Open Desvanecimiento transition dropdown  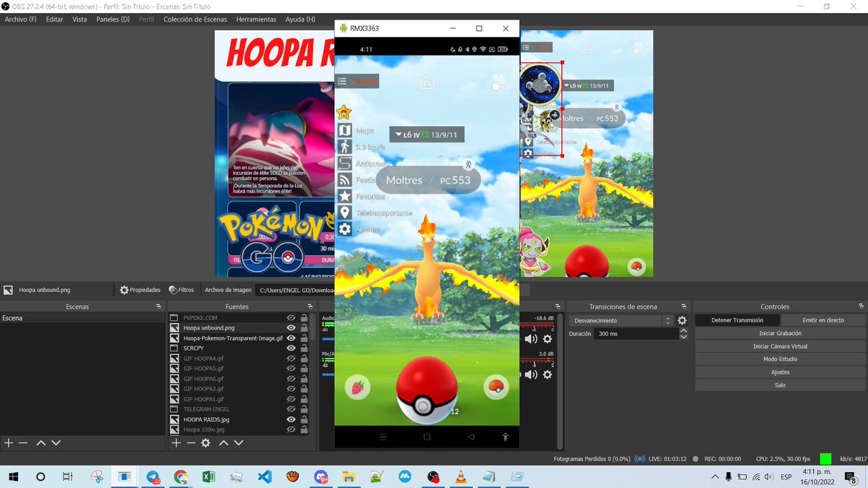(x=621, y=320)
